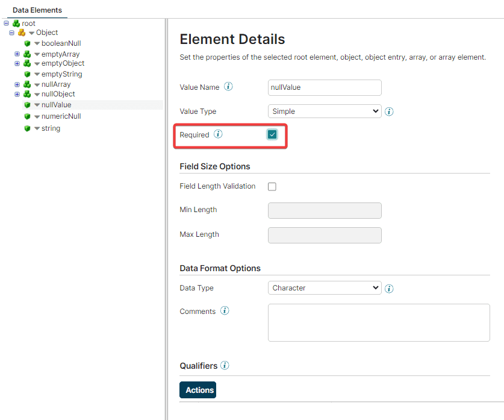
Task: Collapse the root tree node
Action: [6, 23]
